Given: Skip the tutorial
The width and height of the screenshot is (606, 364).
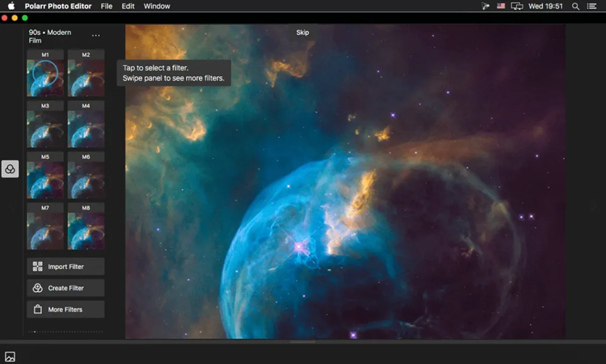Looking at the screenshot, I should (x=302, y=33).
